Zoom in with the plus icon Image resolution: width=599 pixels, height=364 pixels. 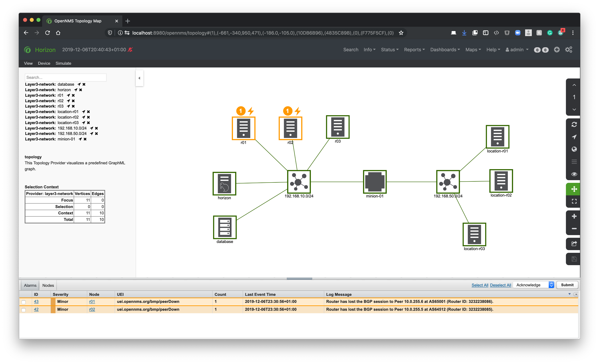pos(574,216)
